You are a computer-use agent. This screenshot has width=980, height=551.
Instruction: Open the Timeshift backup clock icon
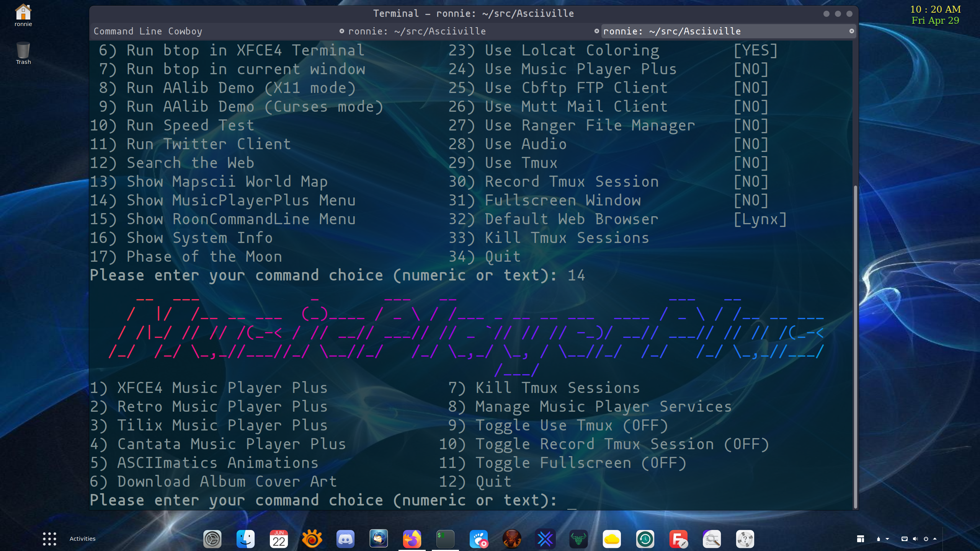click(645, 539)
